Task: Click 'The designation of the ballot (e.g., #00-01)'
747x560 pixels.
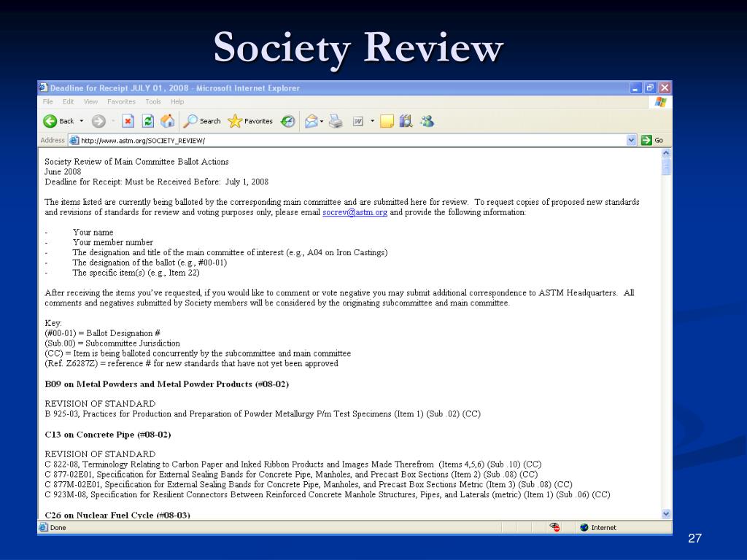Action: click(150, 262)
